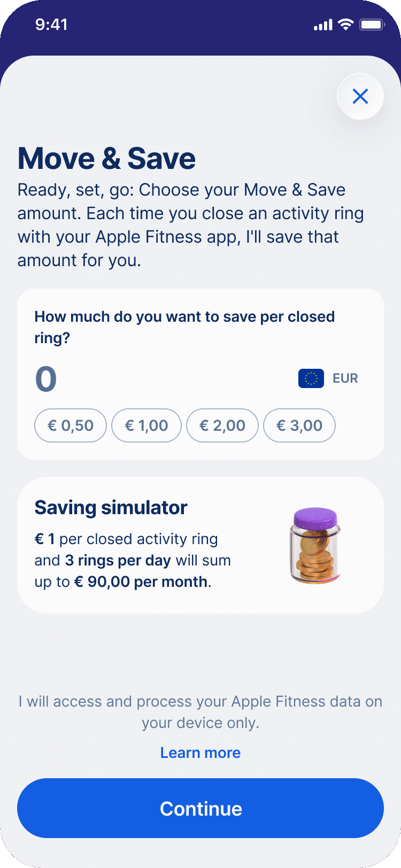
Task: Select the € 0,50 preset amount
Action: (71, 425)
